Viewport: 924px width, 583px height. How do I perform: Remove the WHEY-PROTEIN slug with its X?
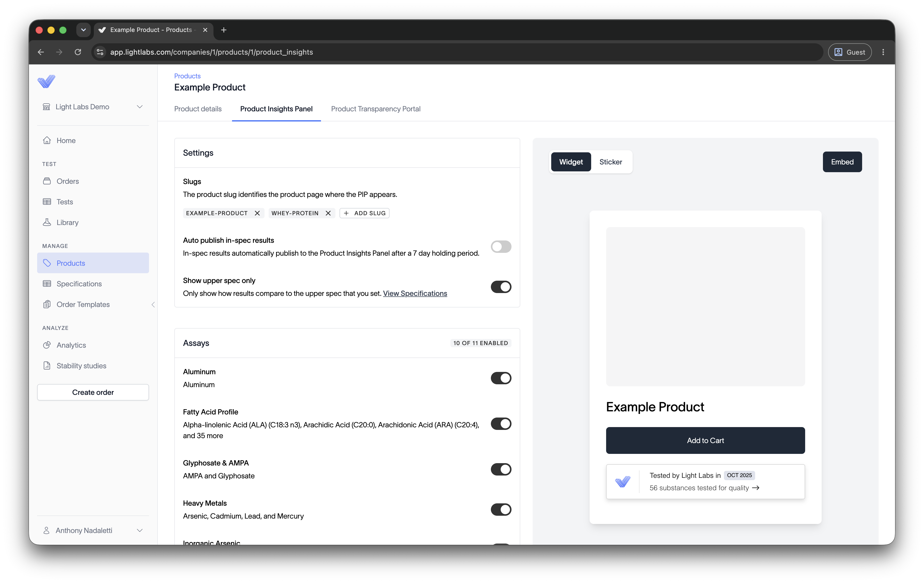(x=328, y=213)
